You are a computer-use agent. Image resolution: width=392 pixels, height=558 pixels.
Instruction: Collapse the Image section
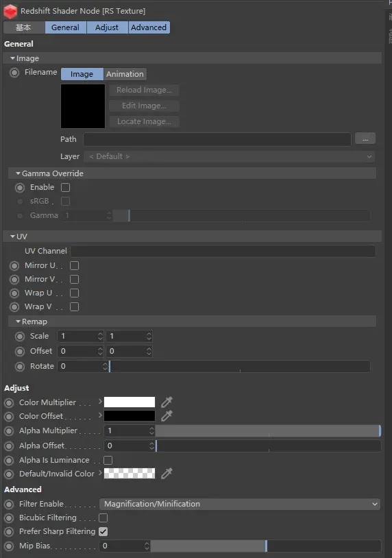click(13, 58)
